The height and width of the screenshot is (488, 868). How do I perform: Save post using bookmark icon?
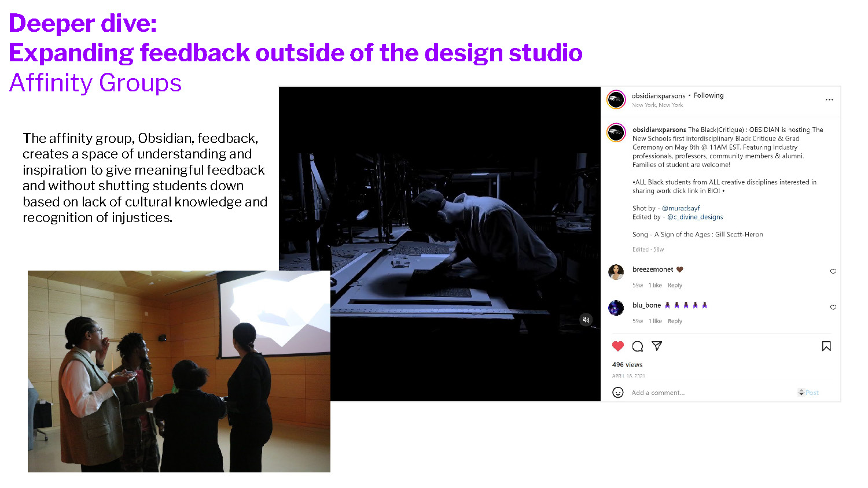coord(826,346)
